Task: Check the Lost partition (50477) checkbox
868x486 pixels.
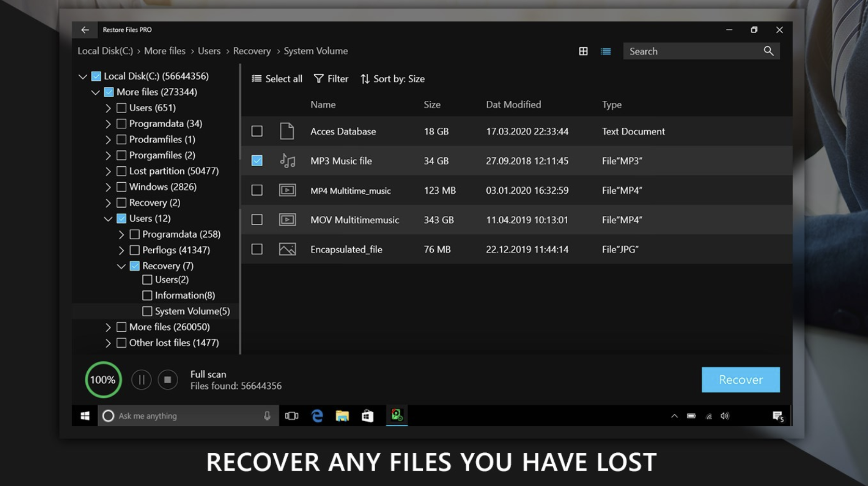Action: coord(122,171)
